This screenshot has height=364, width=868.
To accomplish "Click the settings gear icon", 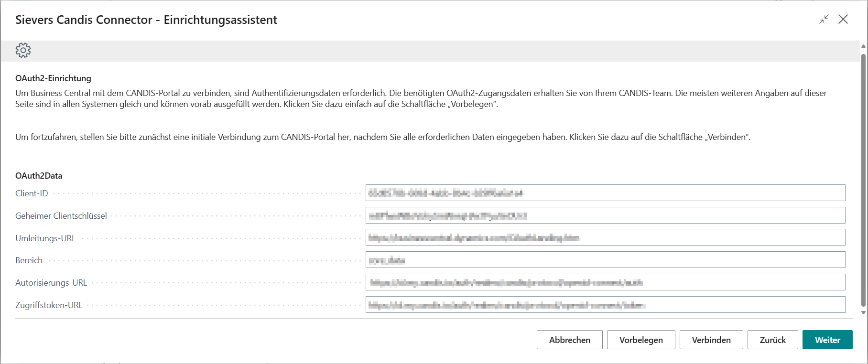I will pos(23,50).
